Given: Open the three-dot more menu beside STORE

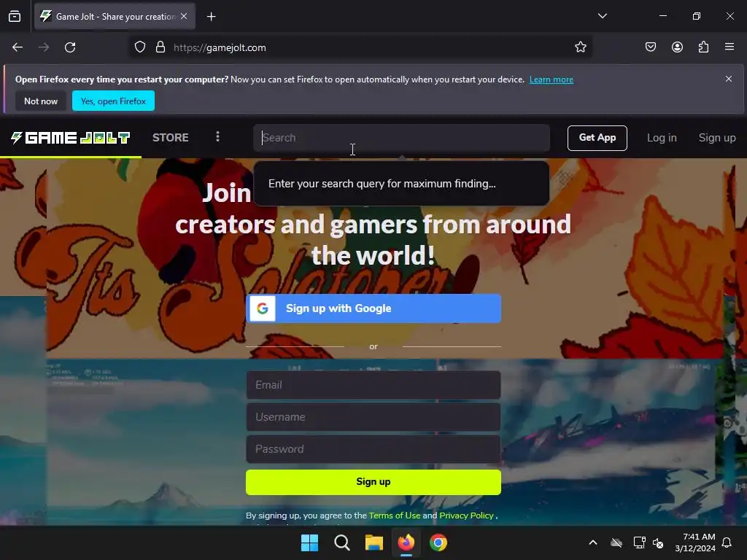Looking at the screenshot, I should [x=217, y=137].
